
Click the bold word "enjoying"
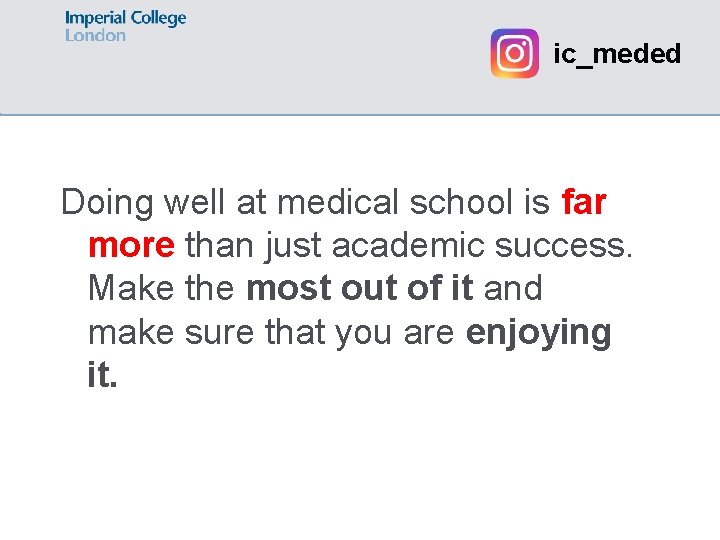538,333
